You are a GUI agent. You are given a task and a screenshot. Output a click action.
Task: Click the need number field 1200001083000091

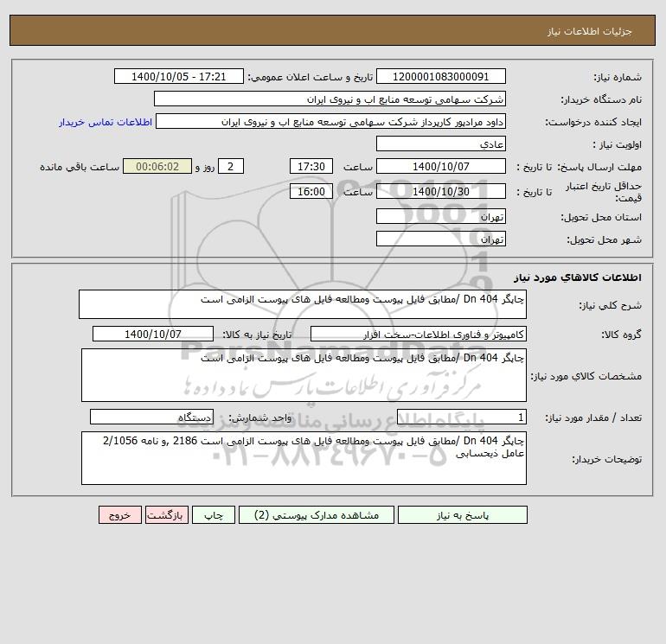pos(441,76)
